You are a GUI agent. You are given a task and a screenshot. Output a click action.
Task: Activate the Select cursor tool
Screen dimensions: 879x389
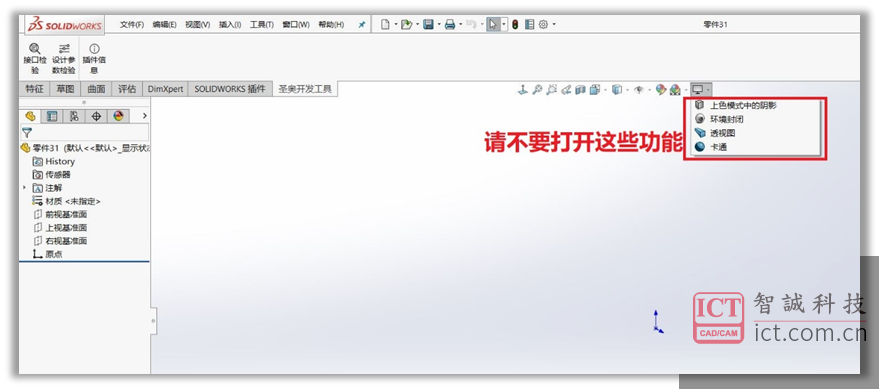pos(493,24)
